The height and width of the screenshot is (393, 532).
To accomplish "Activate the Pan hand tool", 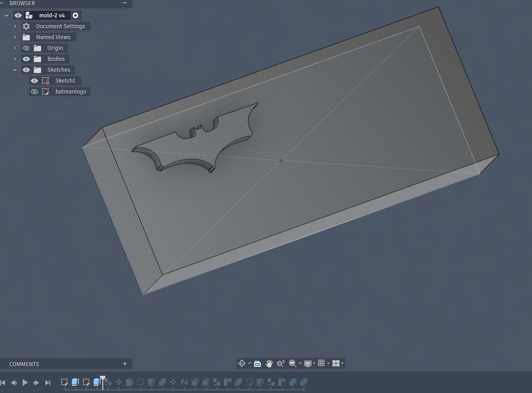I will point(269,363).
